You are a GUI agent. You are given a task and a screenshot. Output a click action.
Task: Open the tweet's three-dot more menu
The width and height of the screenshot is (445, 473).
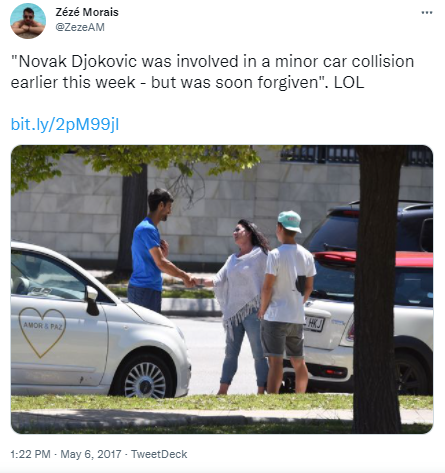coord(427,13)
